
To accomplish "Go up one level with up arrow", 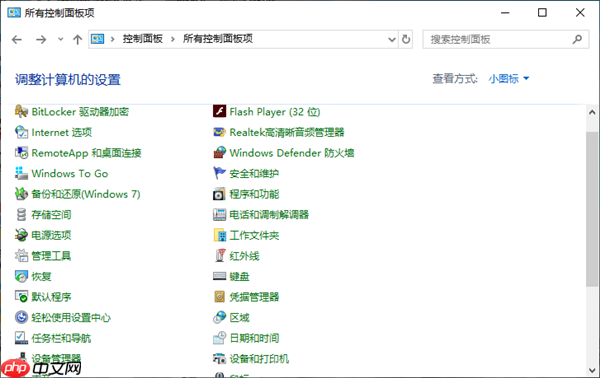I will 78,39.
